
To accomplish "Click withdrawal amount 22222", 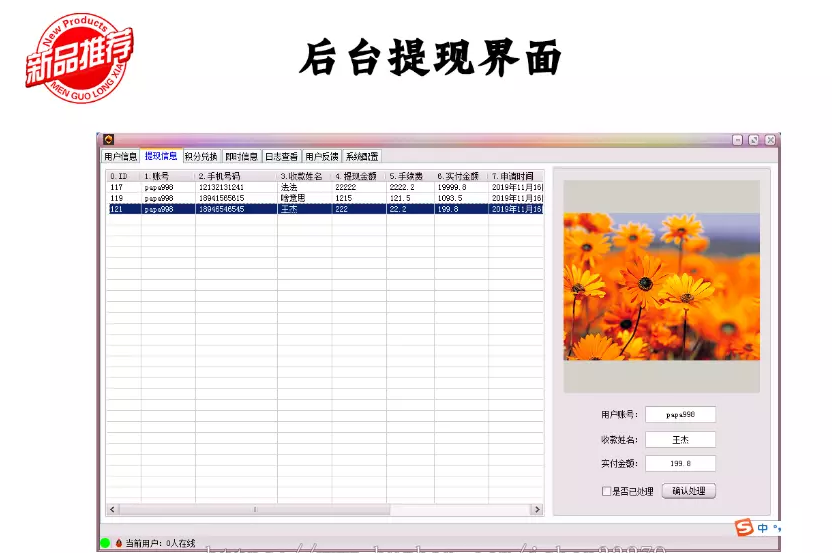I will click(x=346, y=187).
